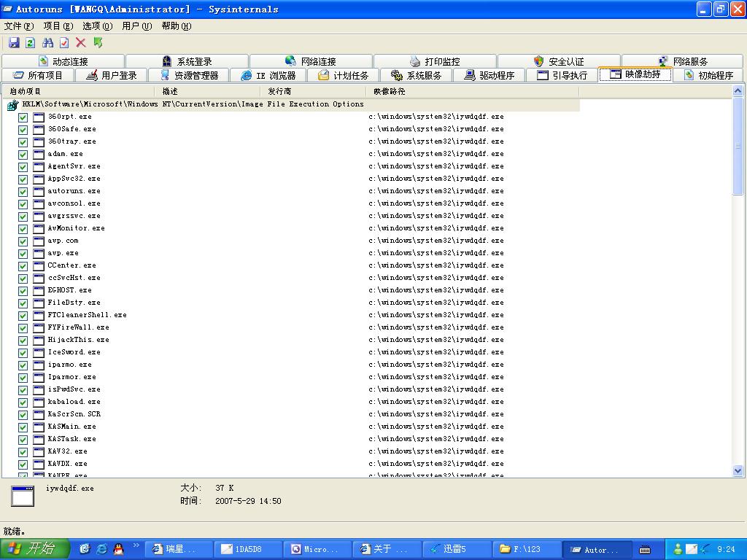Viewport: 747px width, 560px height.
Task: Open the 瑞星 taskbar window
Action: pos(178,550)
